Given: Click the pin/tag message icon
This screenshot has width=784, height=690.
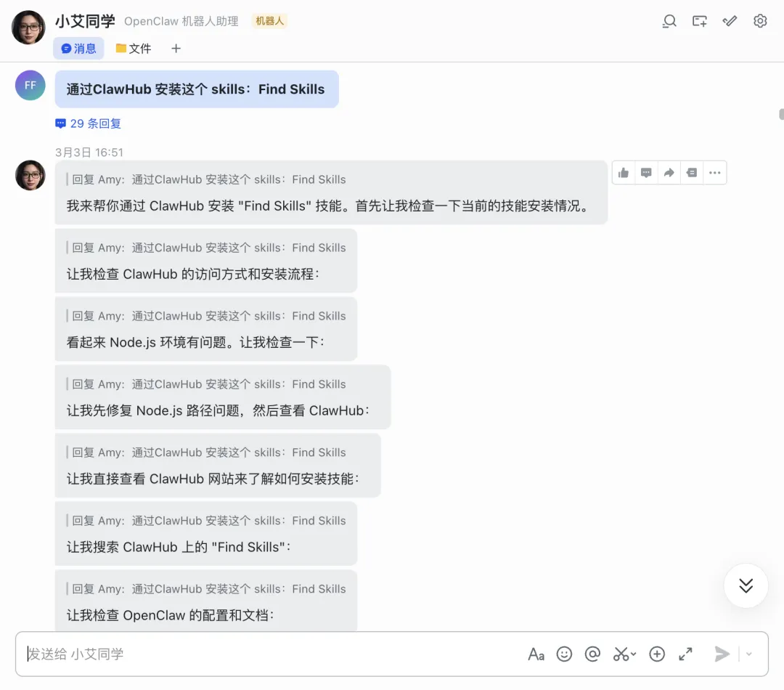Looking at the screenshot, I should tap(692, 173).
